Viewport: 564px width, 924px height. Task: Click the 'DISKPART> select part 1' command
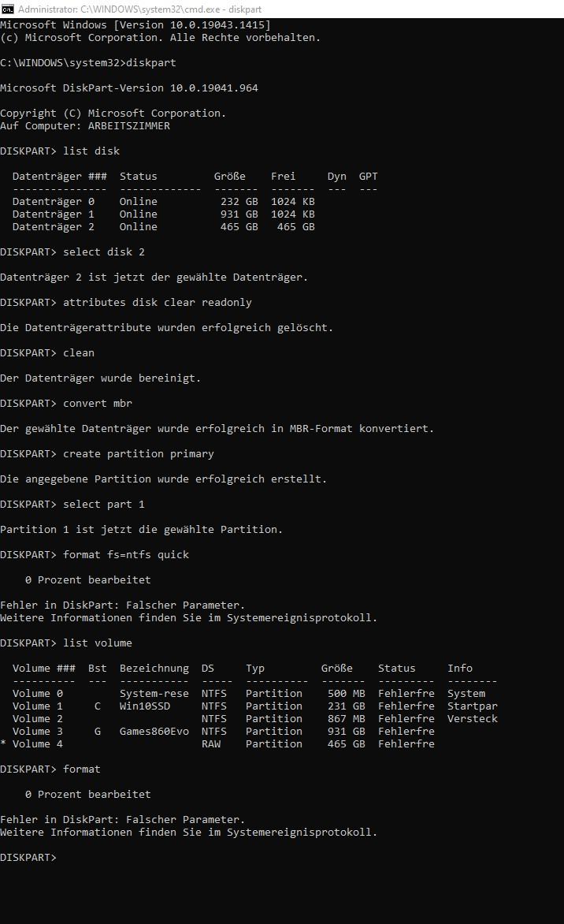tap(72, 505)
